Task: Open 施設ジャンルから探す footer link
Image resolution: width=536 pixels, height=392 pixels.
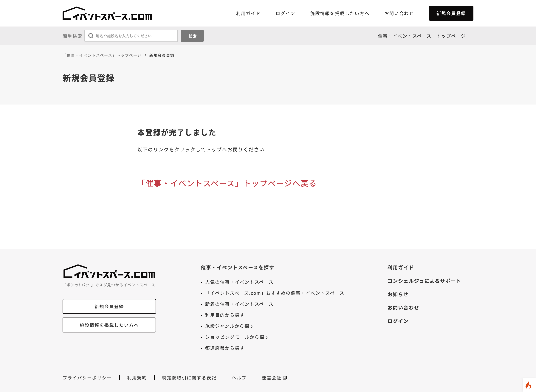Action: point(230,326)
